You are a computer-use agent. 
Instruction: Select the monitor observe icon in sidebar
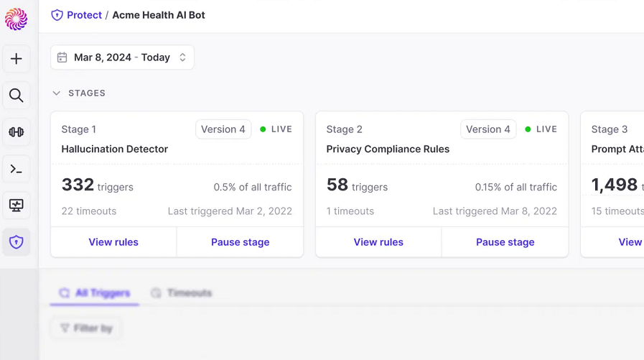[17, 205]
